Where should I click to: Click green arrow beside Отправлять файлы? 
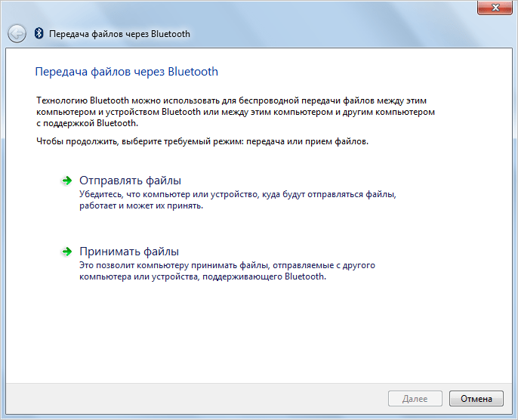click(x=66, y=181)
